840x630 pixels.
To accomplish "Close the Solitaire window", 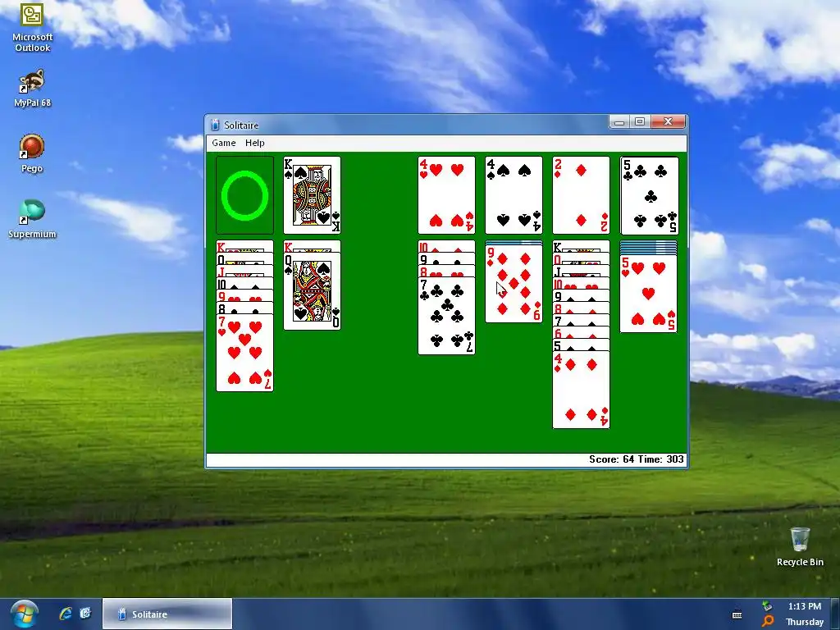I will click(668, 122).
